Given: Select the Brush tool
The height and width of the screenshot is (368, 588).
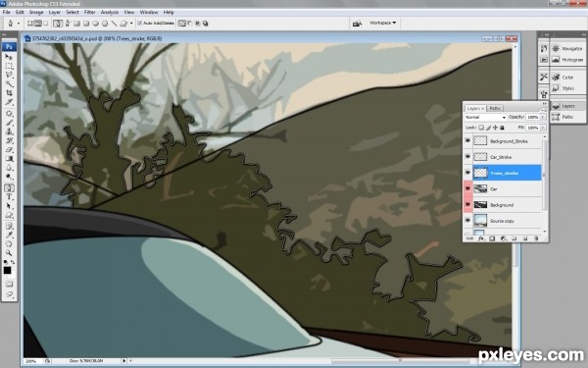Looking at the screenshot, I should pyautogui.click(x=9, y=123).
